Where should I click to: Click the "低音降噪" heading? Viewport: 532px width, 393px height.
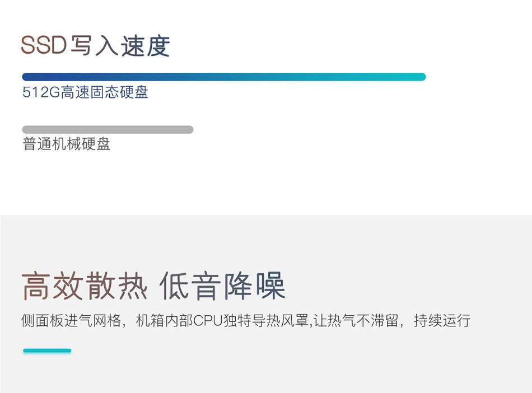pos(222,286)
